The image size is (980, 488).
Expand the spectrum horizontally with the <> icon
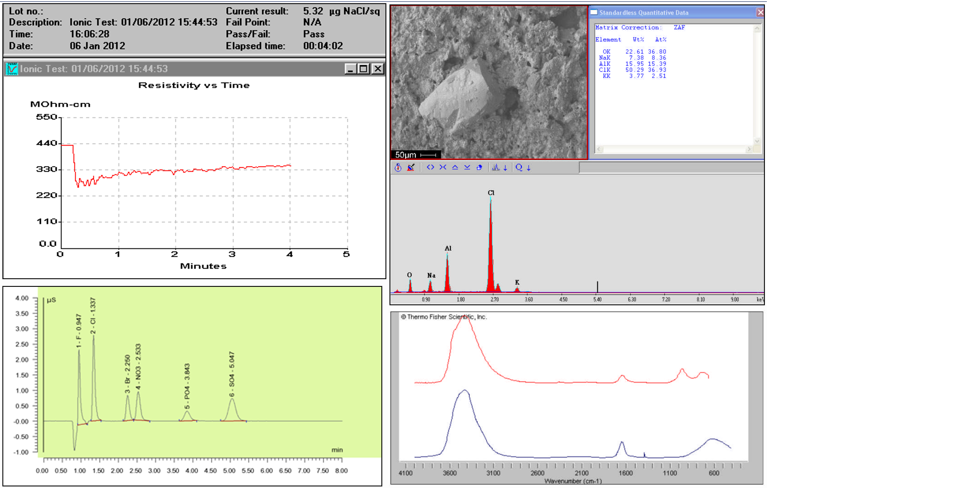(430, 167)
